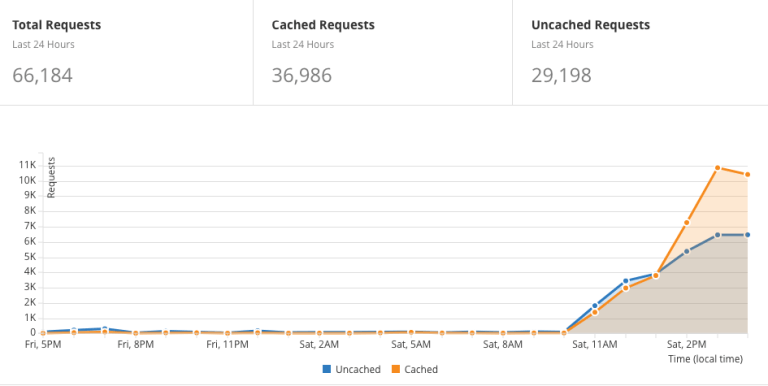Image resolution: width=768 pixels, height=386 pixels.
Task: Click the Fri, 5PM x-axis label
Action: [43, 344]
